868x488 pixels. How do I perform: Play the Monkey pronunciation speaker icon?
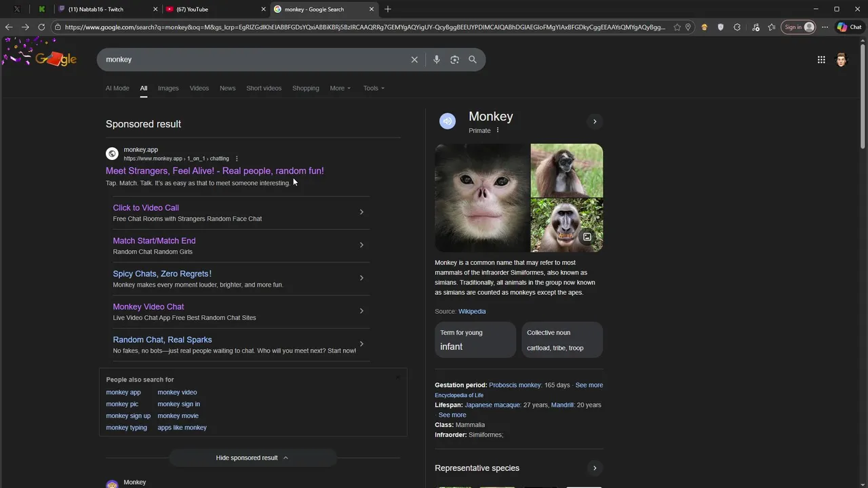pyautogui.click(x=448, y=121)
